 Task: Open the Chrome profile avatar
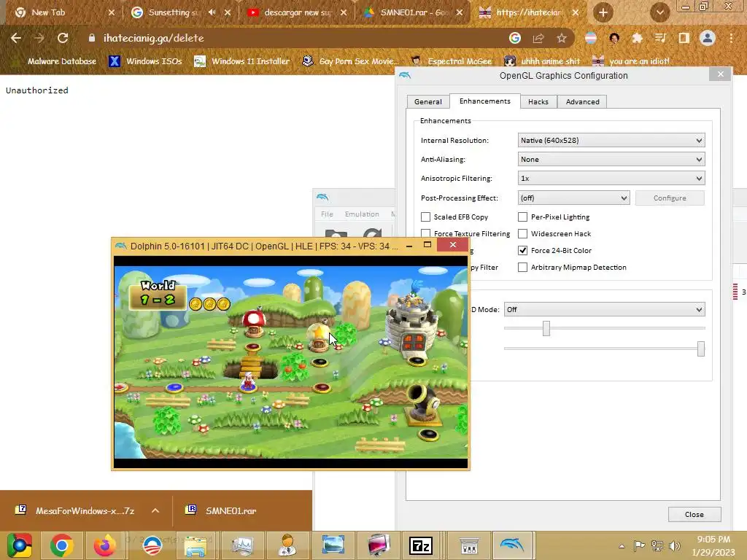tap(708, 38)
